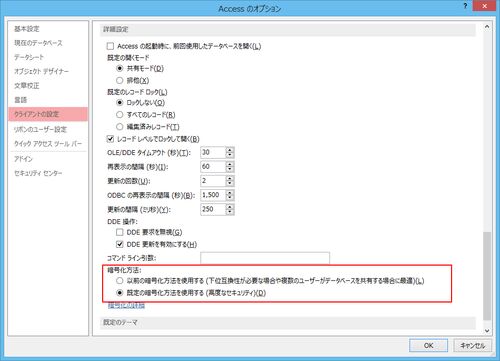Click OK to apply options
This screenshot has width=500, height=361.
click(428, 345)
